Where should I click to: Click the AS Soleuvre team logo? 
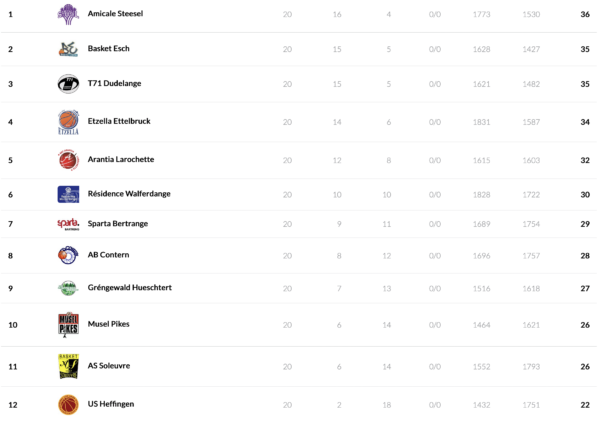point(68,366)
